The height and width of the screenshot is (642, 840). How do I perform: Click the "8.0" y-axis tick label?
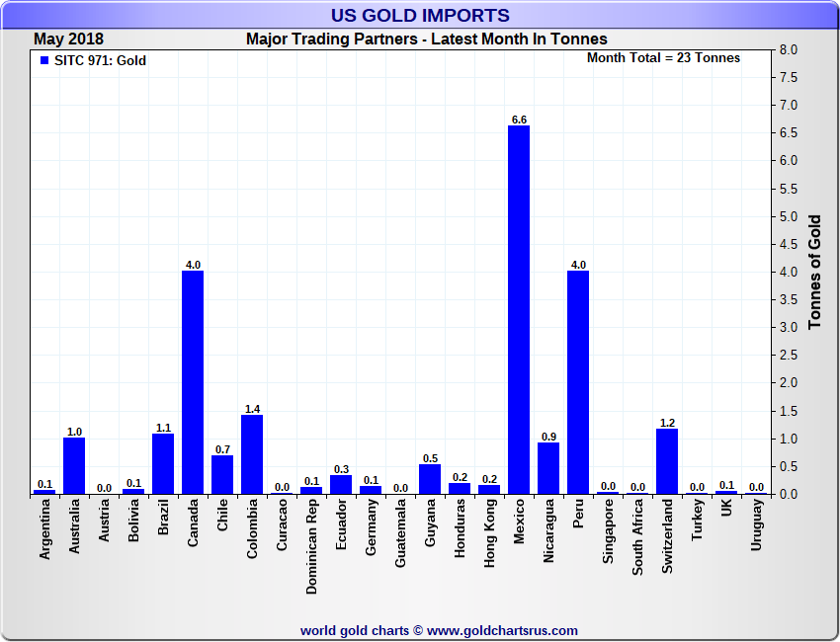pyautogui.click(x=789, y=49)
